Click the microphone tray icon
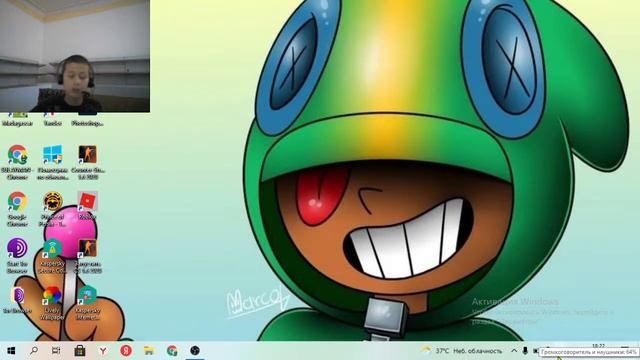The image size is (640, 360). [525, 351]
